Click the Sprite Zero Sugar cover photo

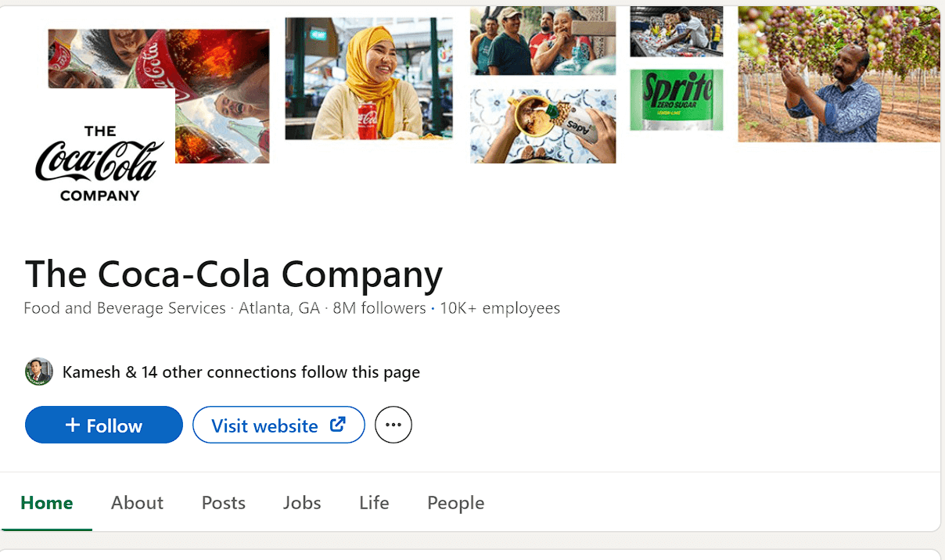coord(676,98)
